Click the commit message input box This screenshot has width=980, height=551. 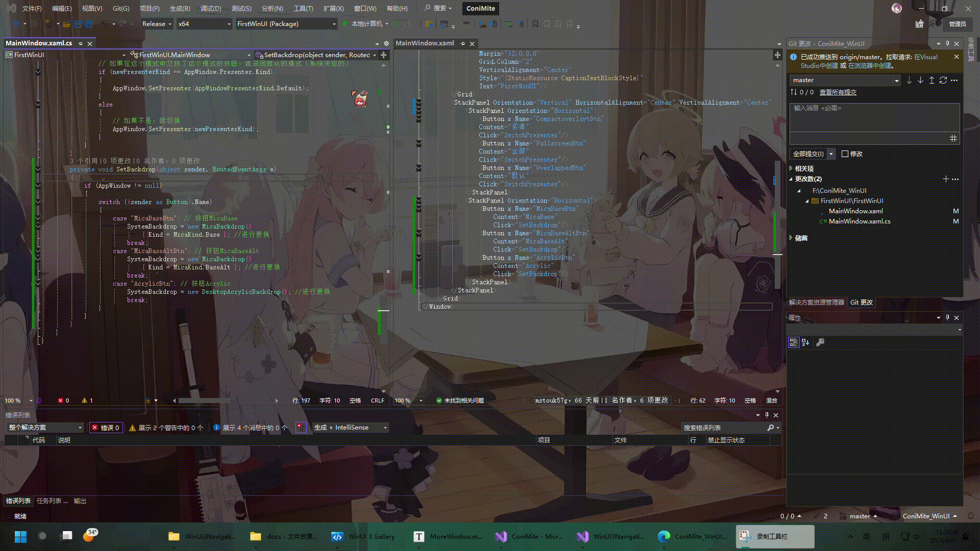point(874,117)
